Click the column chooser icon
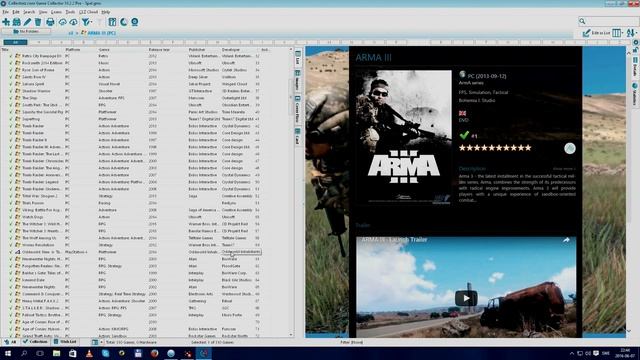The height and width of the screenshot is (360, 640). click(x=617, y=33)
